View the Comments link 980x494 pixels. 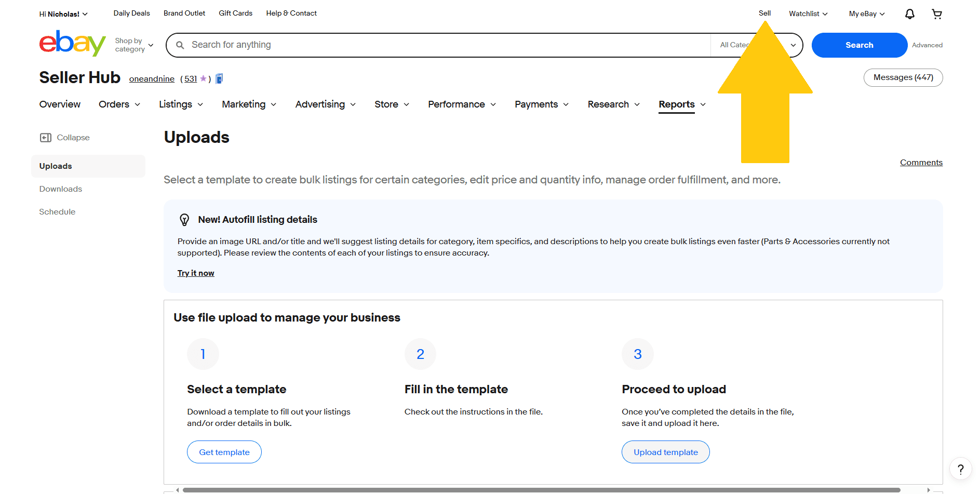pyautogui.click(x=921, y=162)
